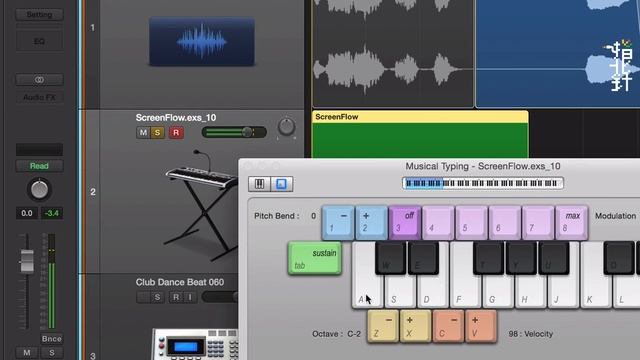Click the channel strip pan knob
This screenshot has width=640, height=360.
[39, 190]
